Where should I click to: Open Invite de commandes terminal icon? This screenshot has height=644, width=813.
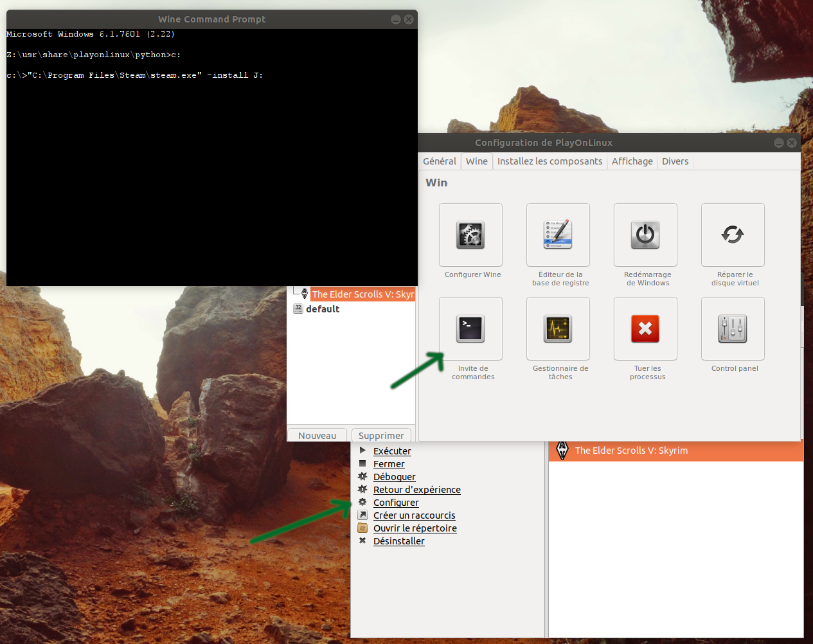pos(470,329)
